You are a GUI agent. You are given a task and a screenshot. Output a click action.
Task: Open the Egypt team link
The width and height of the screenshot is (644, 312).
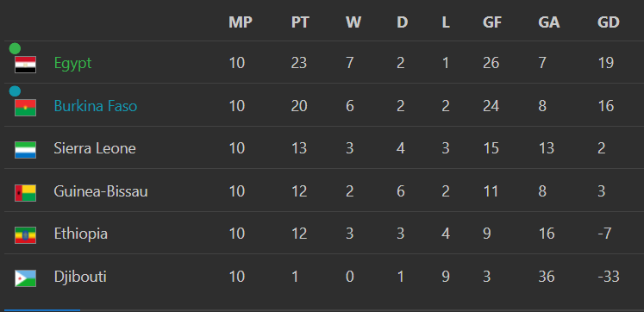(x=72, y=63)
